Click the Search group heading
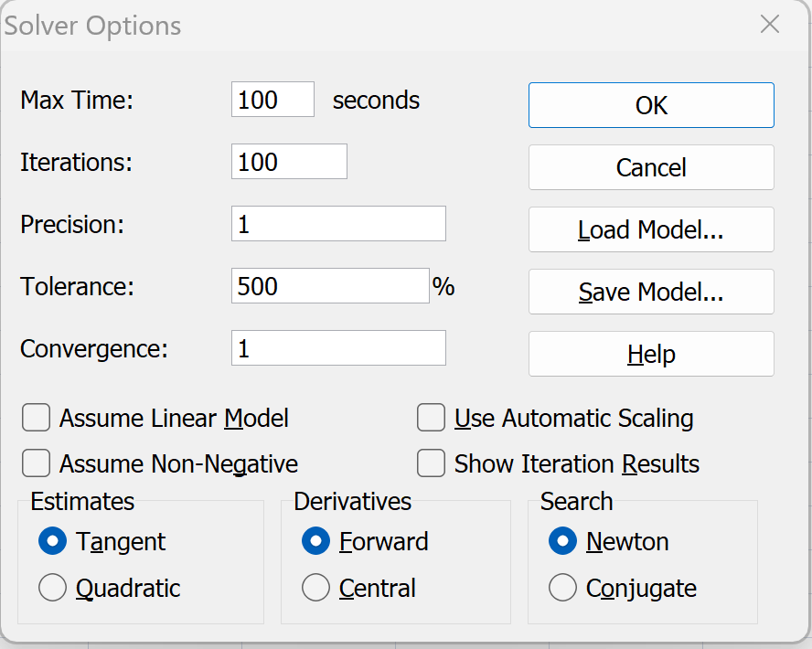Viewport: 812px width, 649px height. 576,501
